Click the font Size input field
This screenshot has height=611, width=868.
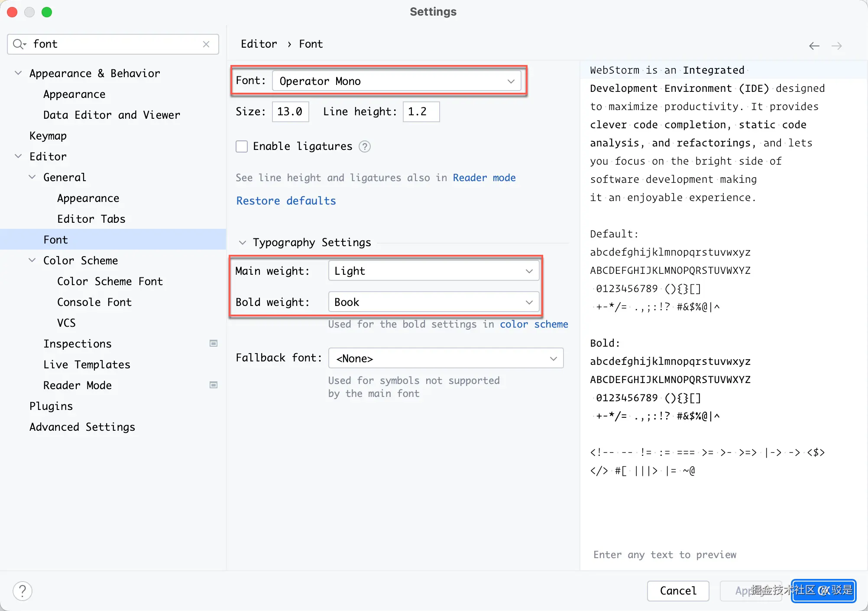[290, 112]
